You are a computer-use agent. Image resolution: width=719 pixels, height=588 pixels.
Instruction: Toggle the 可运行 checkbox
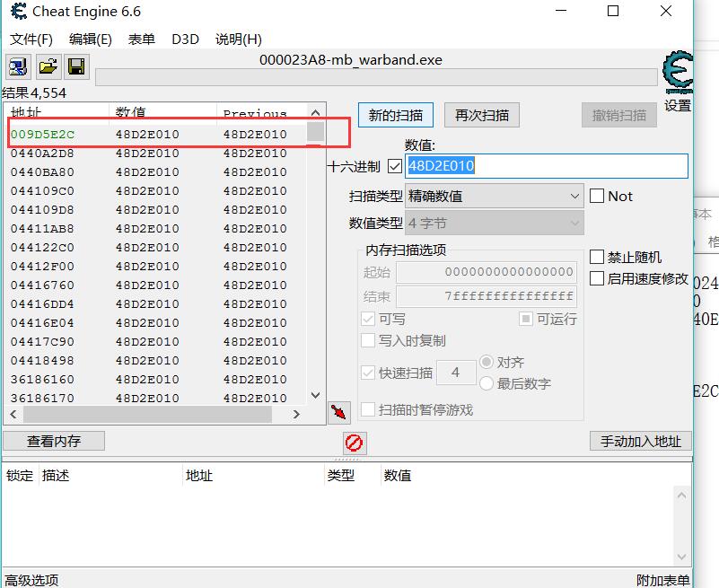click(x=525, y=319)
